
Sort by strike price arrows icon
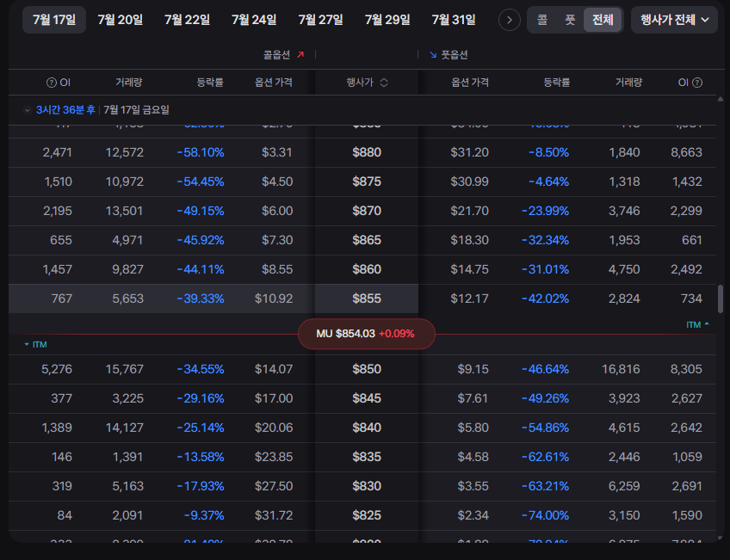click(384, 83)
